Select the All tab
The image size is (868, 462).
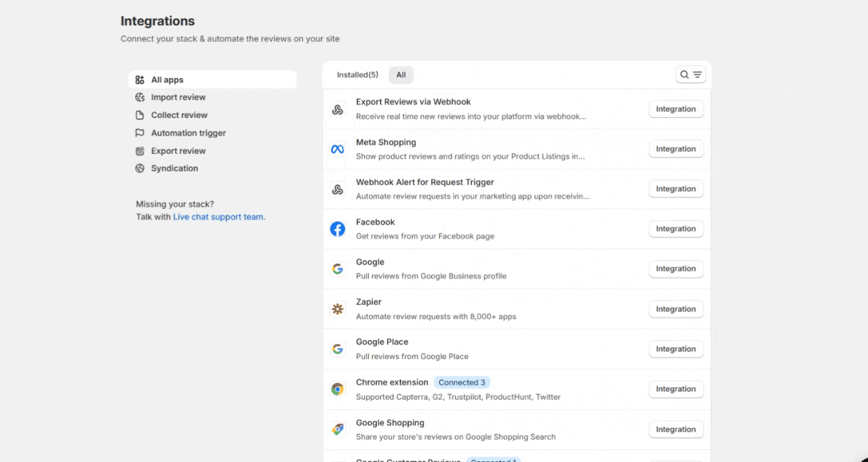tap(401, 75)
